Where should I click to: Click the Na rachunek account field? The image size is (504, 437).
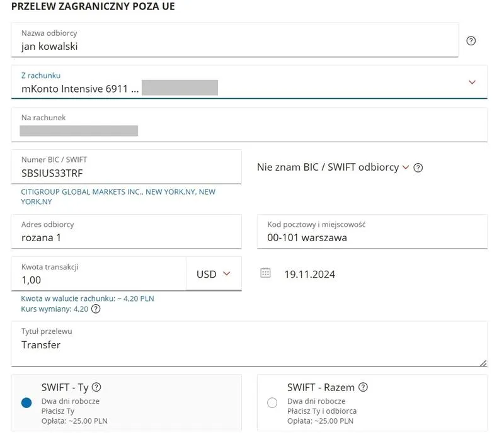[x=249, y=130]
